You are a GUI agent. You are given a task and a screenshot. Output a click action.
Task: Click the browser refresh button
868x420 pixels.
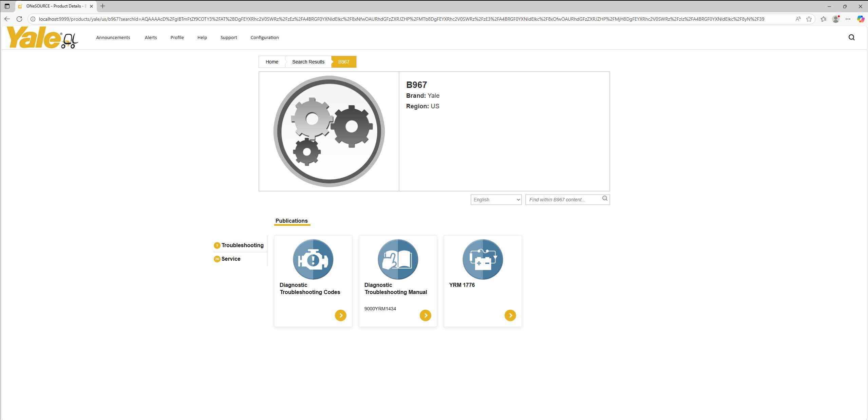[19, 19]
